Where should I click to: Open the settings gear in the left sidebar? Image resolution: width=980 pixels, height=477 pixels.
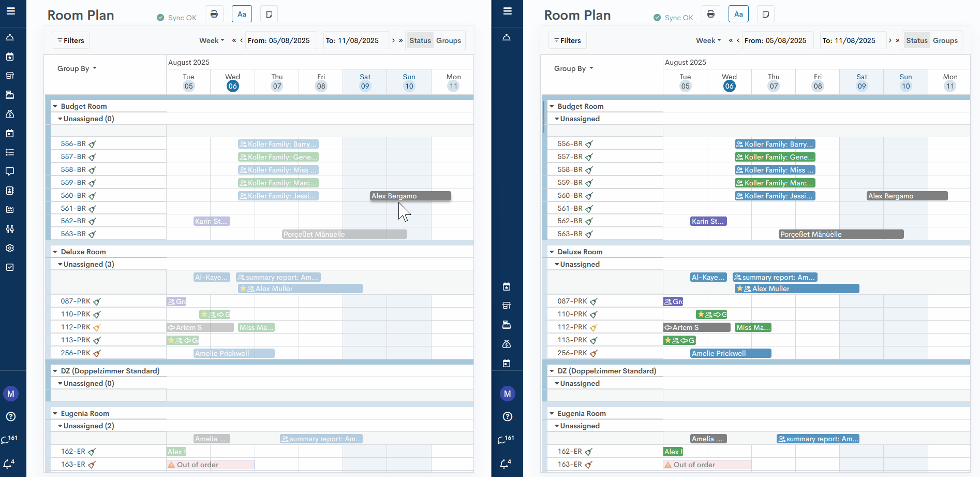pos(10,248)
